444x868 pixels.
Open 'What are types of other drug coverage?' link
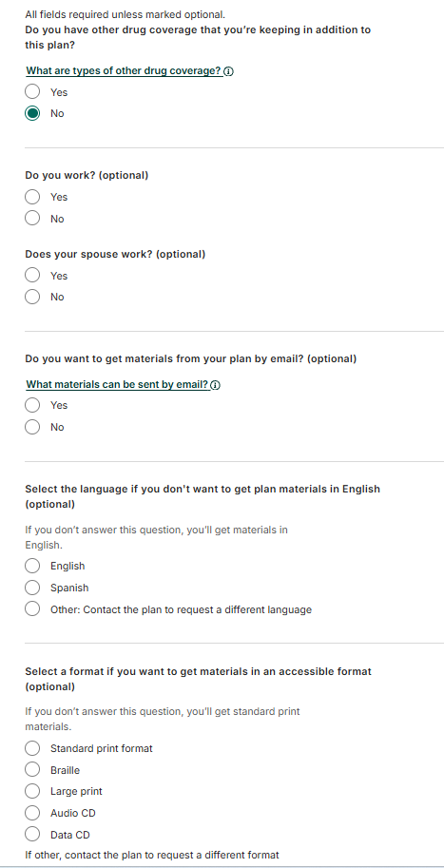125,71
